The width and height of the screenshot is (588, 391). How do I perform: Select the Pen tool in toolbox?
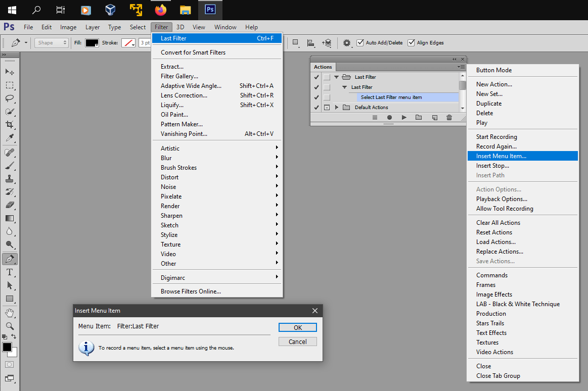(x=10, y=259)
